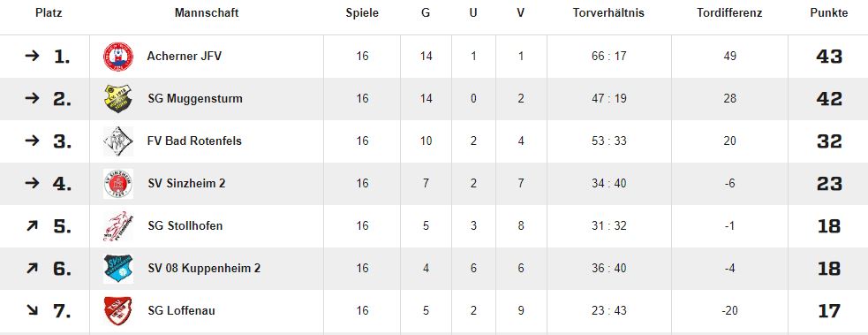
Task: Click the Acherner JFV club logo
Action: 118,57
